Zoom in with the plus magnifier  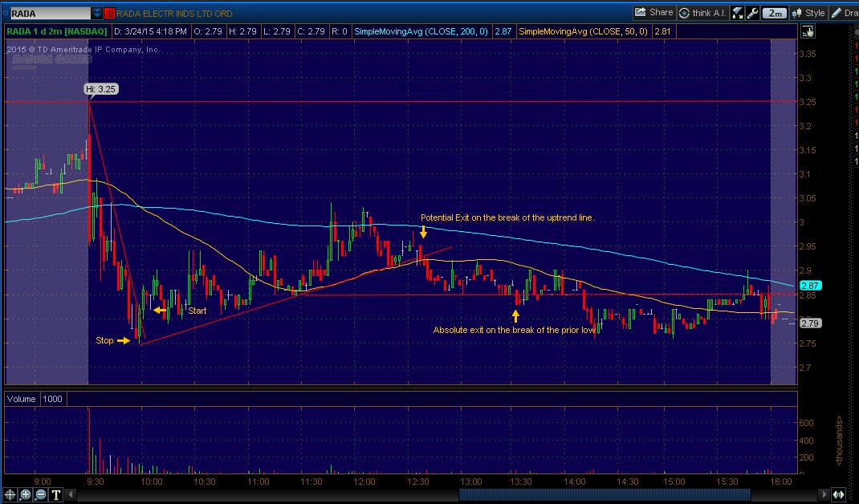coord(25,494)
